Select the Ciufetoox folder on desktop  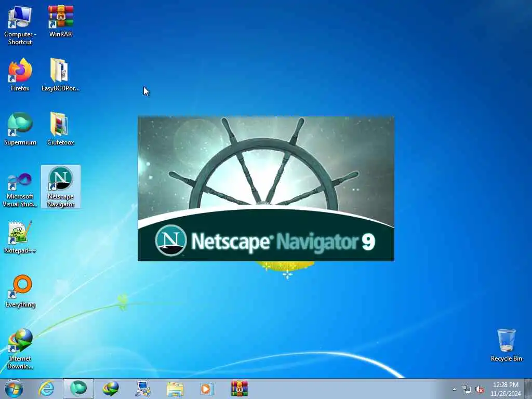coord(60,129)
